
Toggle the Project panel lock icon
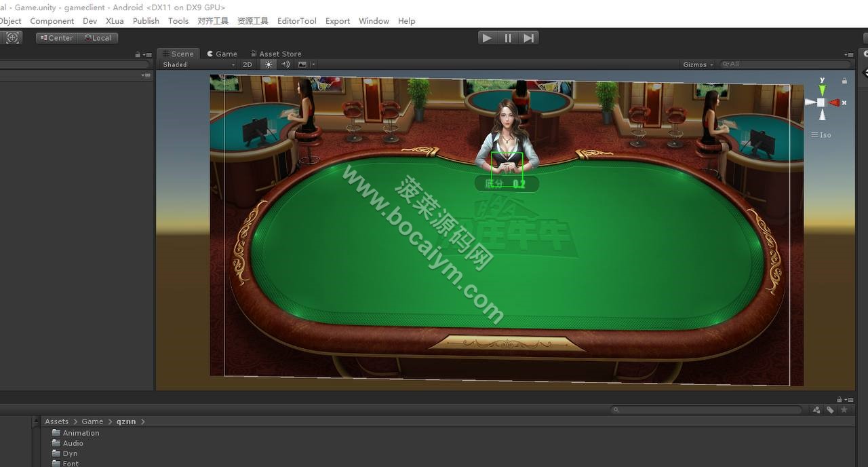[x=840, y=399]
